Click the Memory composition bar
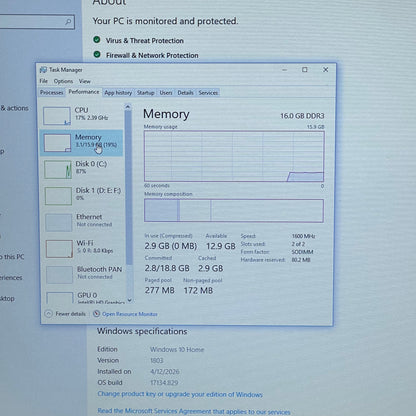 [234, 210]
